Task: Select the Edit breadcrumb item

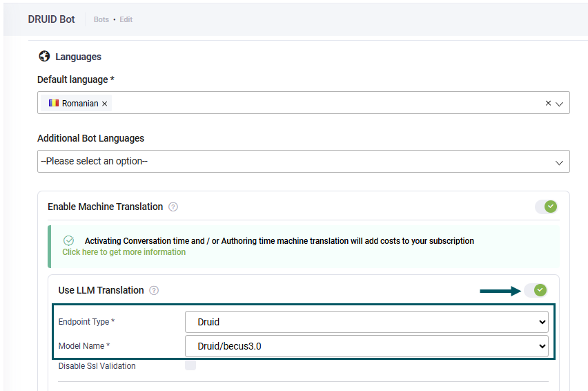Action: [126, 19]
